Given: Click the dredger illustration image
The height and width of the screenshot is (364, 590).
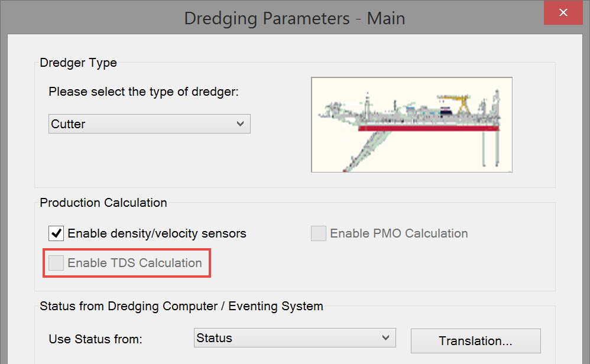Looking at the screenshot, I should click(x=411, y=125).
